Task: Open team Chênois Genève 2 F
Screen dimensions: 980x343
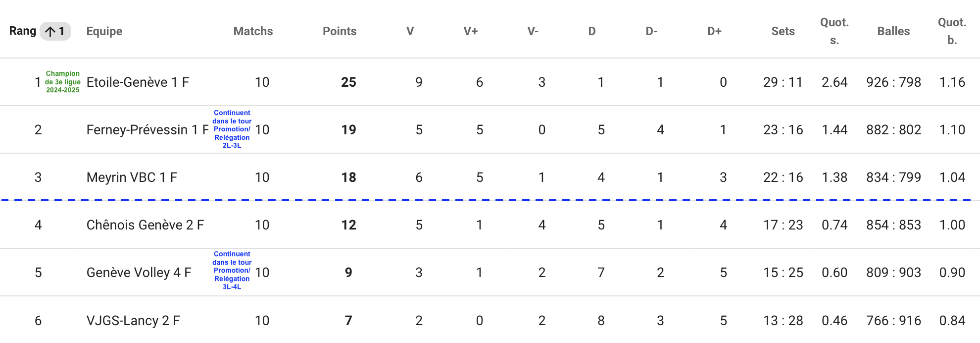Action: (x=145, y=225)
